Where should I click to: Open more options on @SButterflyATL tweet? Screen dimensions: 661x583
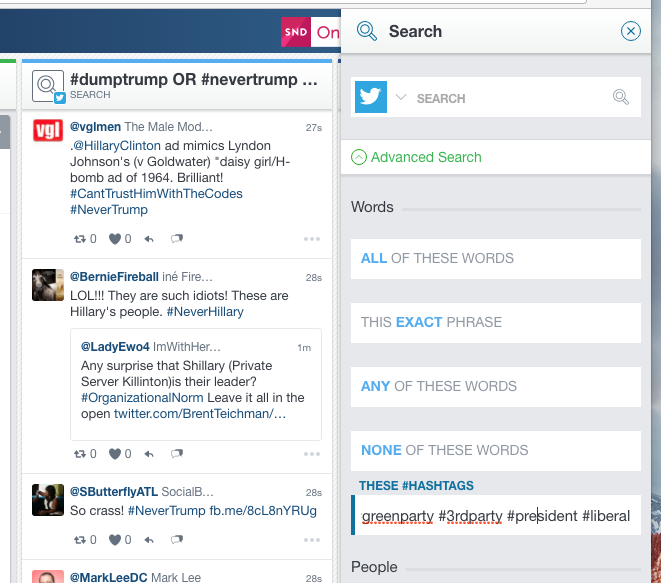click(x=312, y=540)
